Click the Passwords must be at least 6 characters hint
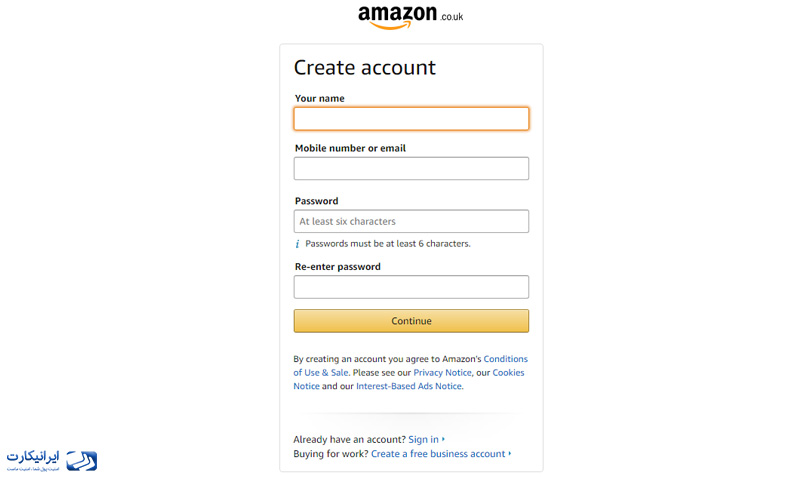Image resolution: width=800 pixels, height=477 pixels. [x=388, y=244]
